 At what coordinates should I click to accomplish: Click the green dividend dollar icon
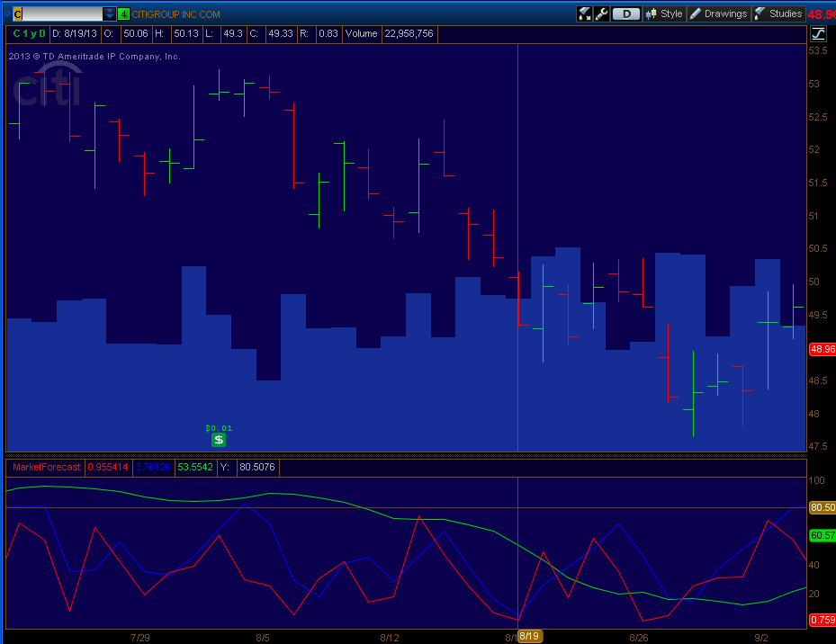(x=219, y=440)
